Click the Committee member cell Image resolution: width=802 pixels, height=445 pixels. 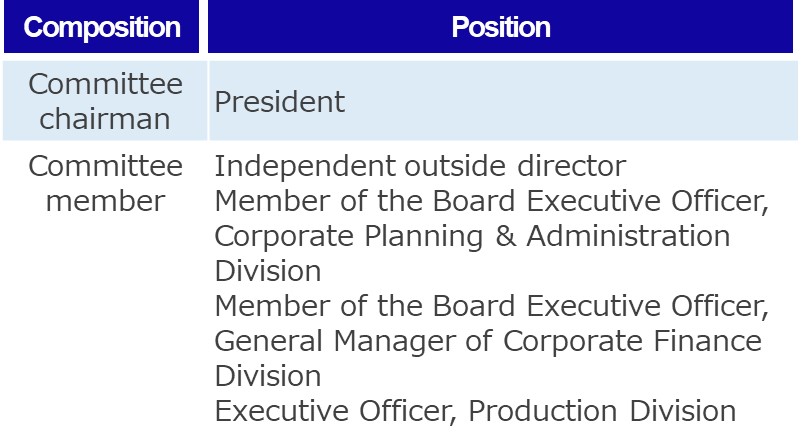pos(105,183)
